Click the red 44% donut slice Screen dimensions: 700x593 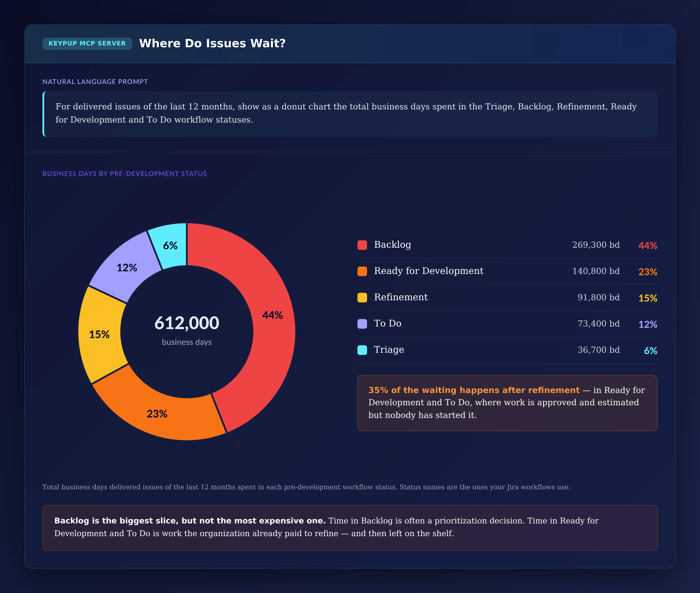coord(273,315)
